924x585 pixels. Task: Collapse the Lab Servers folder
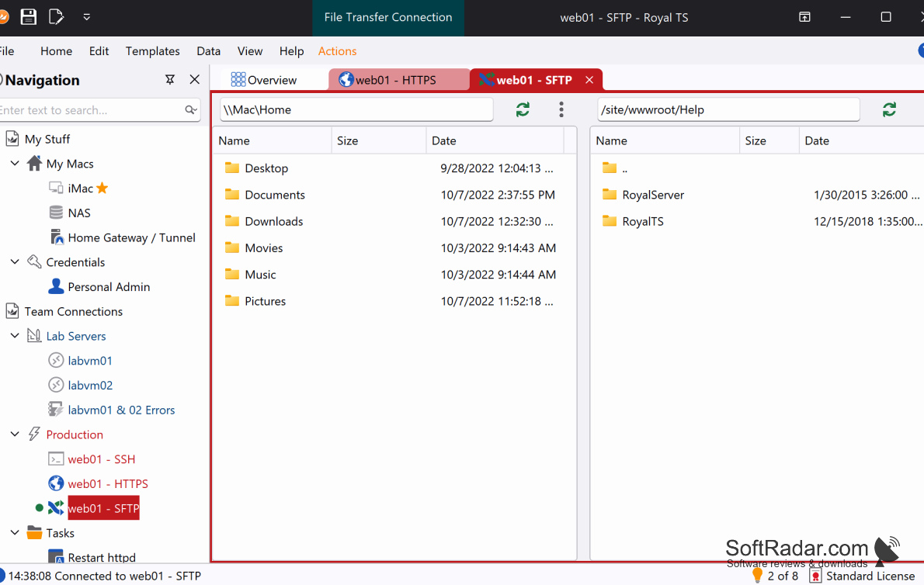[15, 335]
